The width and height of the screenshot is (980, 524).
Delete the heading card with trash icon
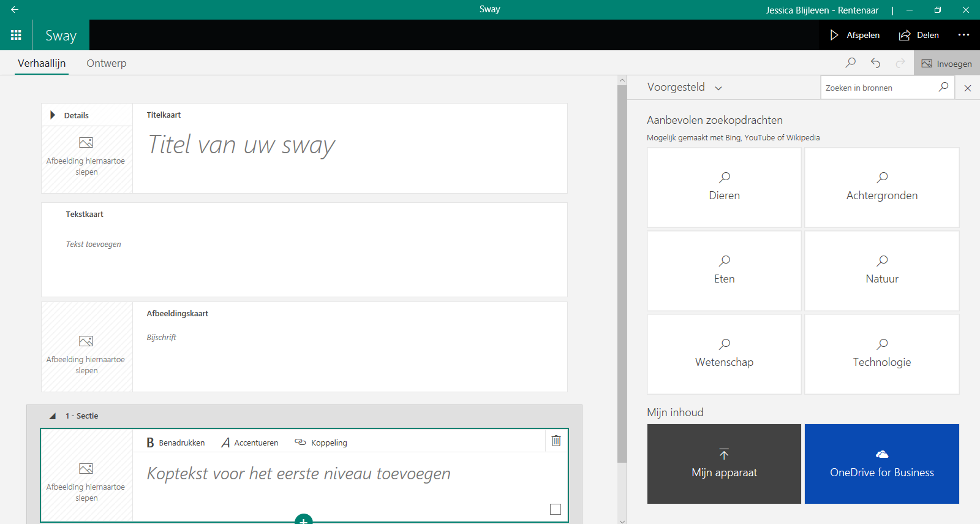(x=556, y=441)
